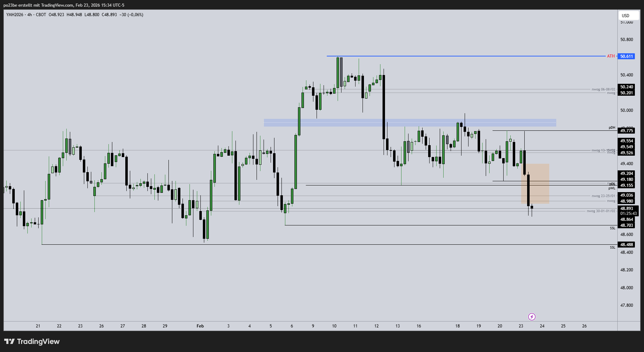This screenshot has width=644, height=352.
Task: Click date 23 before 24 on time axis
Action: pos(521,326)
